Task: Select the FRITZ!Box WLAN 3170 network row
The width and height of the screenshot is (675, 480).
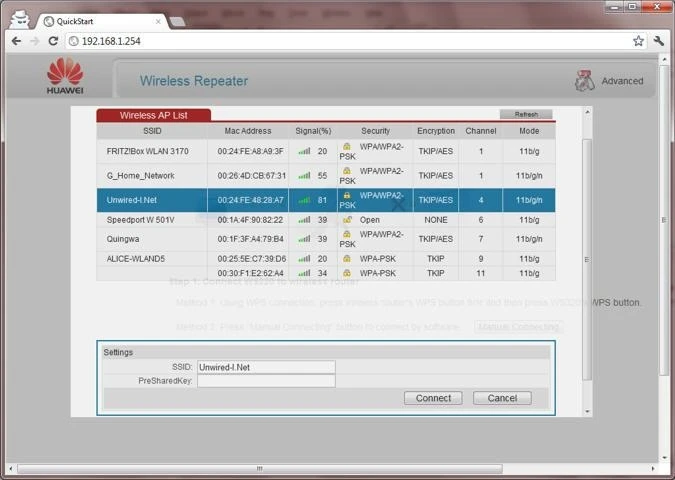Action: 326,151
